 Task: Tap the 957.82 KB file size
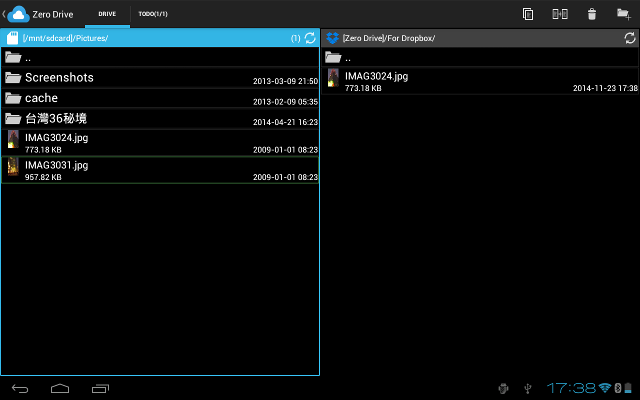(x=43, y=177)
